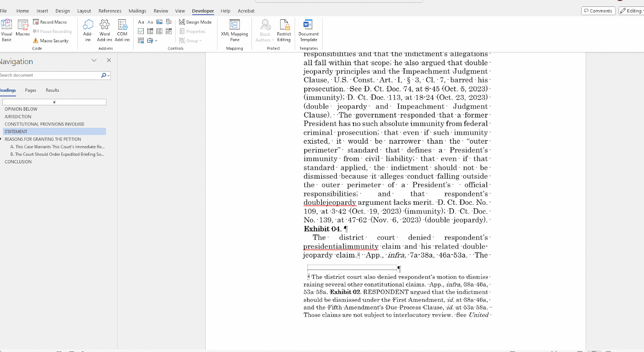Jump to the beginning bar in Navigation

coord(54,102)
